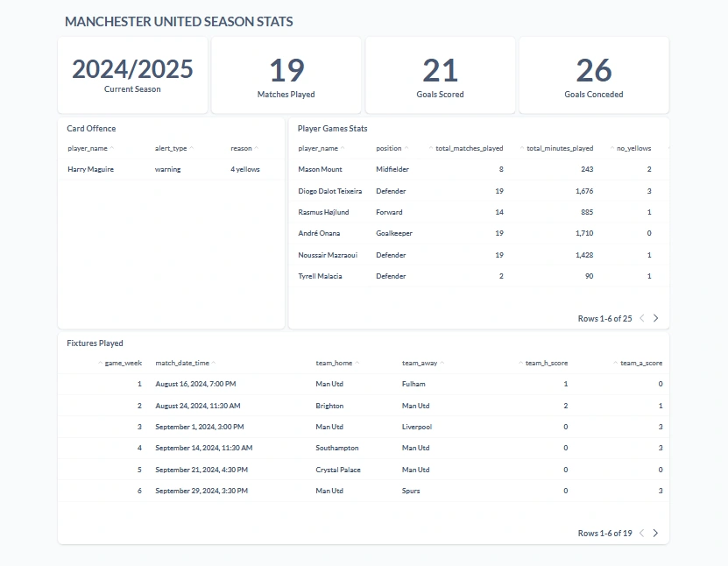Select Rasmus Højlund player row
The height and width of the screenshot is (566, 728).
[x=478, y=212]
